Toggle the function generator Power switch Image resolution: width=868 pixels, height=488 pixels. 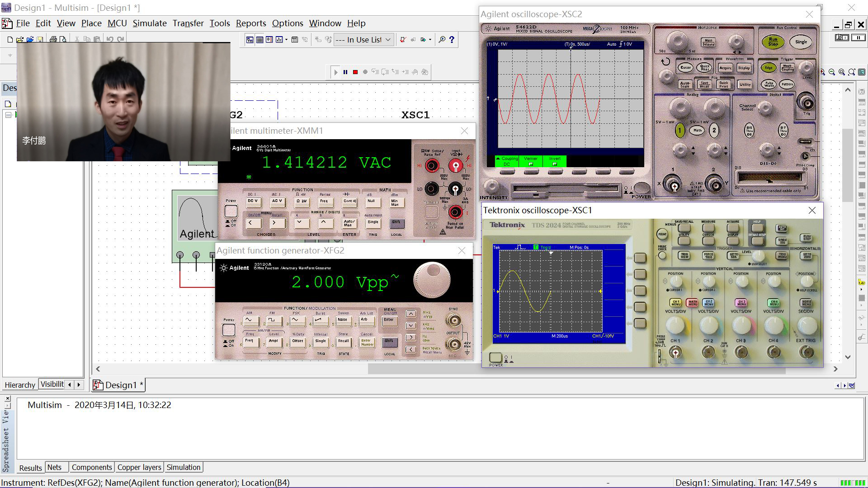[x=229, y=330]
